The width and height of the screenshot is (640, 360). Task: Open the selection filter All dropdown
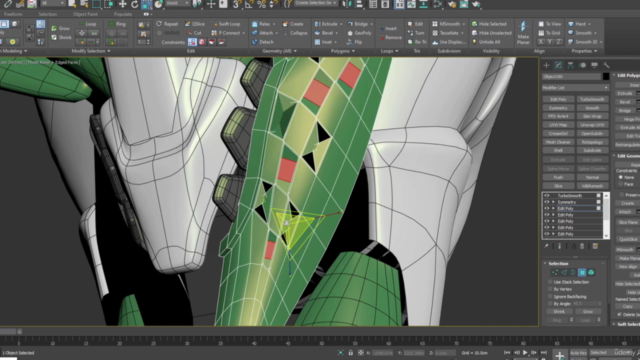click(53, 4)
